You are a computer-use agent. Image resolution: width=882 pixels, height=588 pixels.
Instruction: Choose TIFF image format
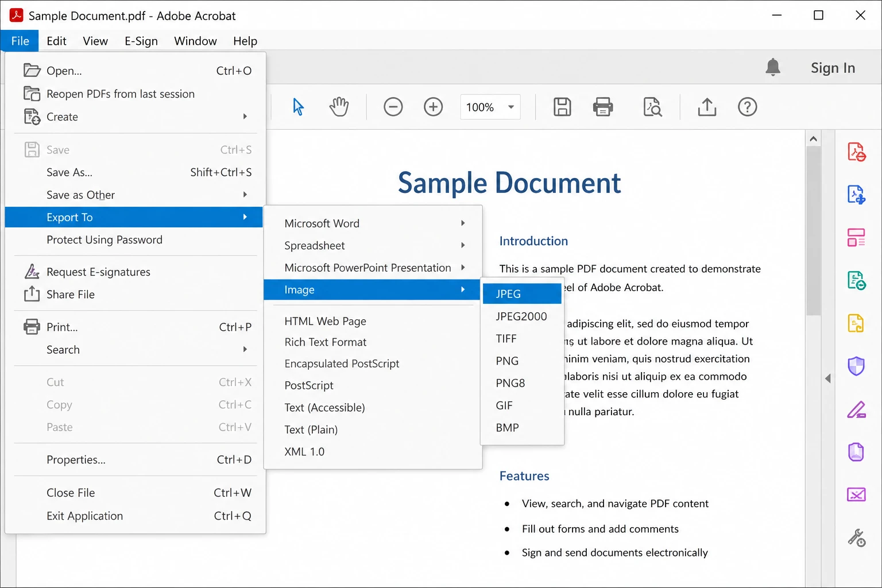(522, 339)
